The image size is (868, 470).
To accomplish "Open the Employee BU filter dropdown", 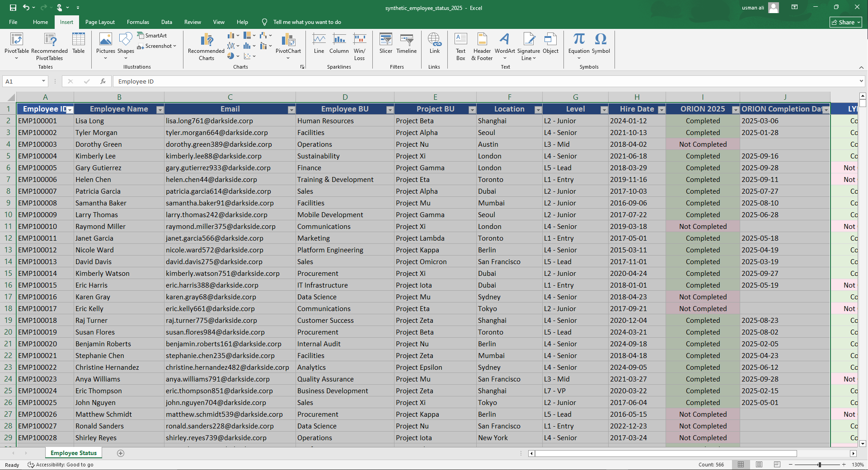I will pos(390,110).
